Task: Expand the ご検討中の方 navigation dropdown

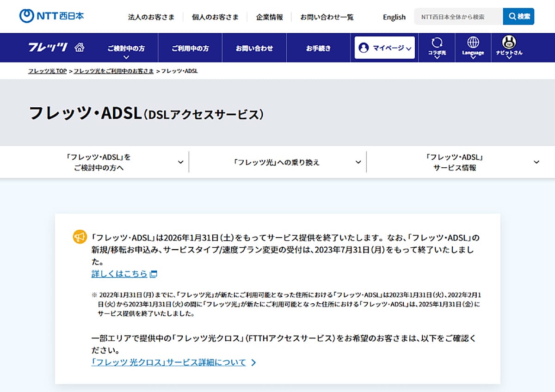Action: point(125,48)
